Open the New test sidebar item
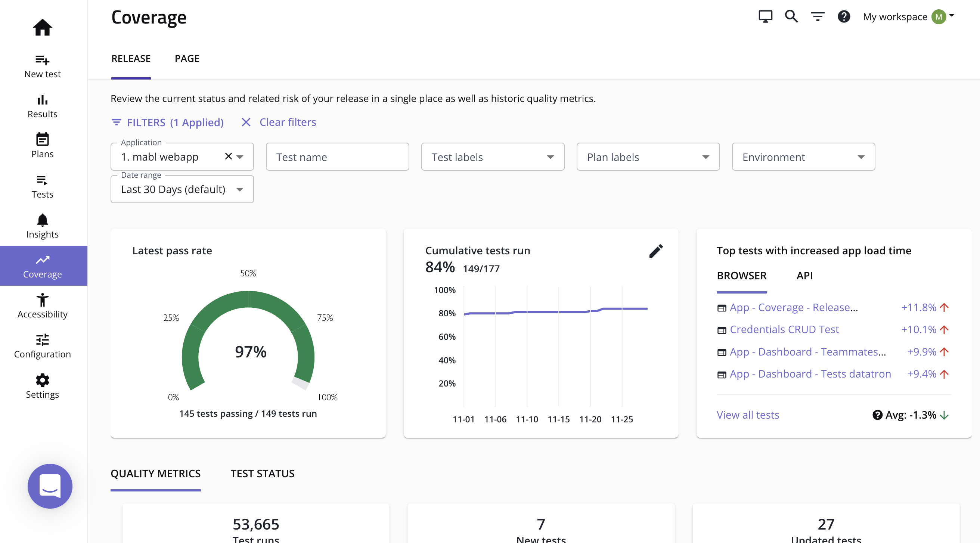Image resolution: width=980 pixels, height=543 pixels. tap(42, 66)
